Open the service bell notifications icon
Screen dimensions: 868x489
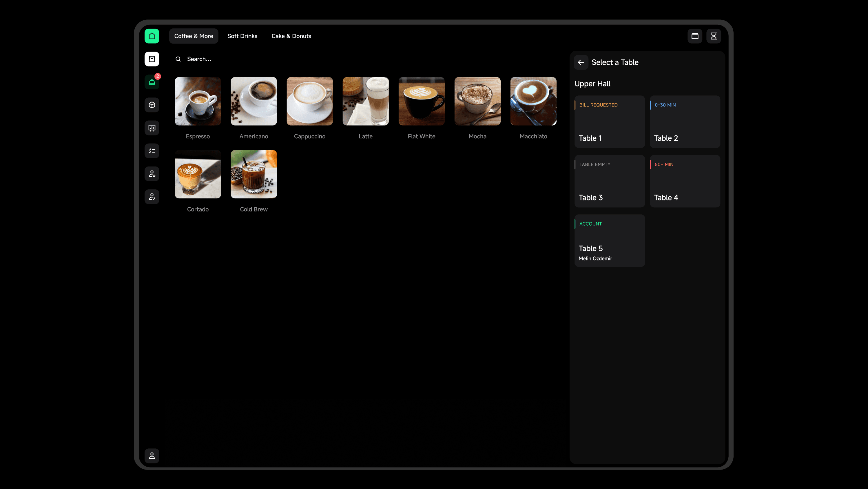152,82
